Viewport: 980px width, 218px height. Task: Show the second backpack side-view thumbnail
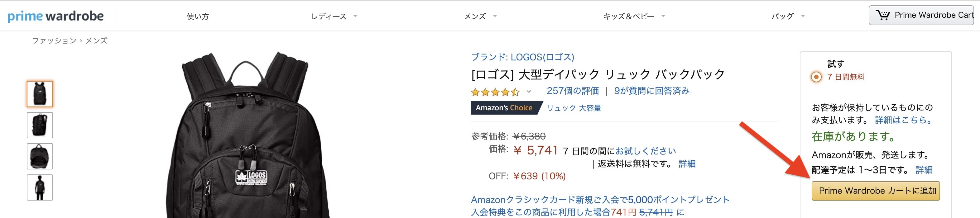(40, 125)
